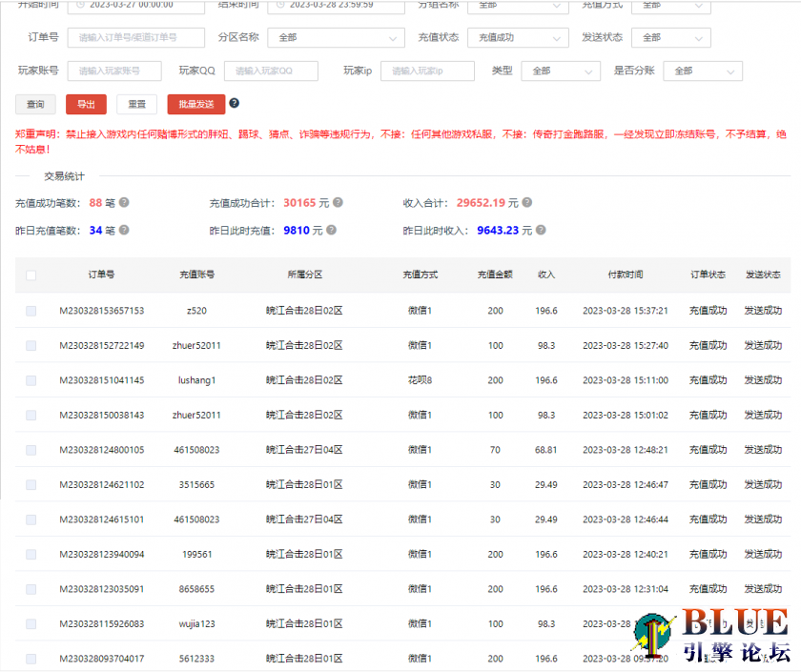This screenshot has width=801, height=672.
Task: Click help icon next to 昨日此时充值
Action: 332,230
